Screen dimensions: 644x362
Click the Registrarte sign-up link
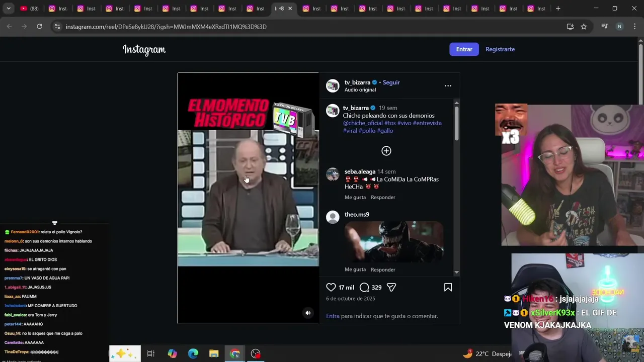coord(500,49)
